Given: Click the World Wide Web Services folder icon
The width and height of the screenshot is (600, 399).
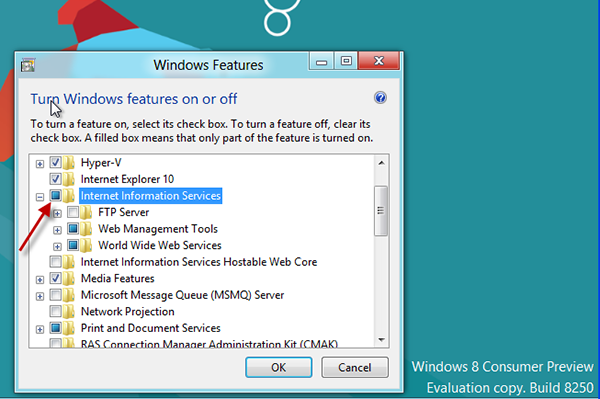Looking at the screenshot, I should (86, 245).
